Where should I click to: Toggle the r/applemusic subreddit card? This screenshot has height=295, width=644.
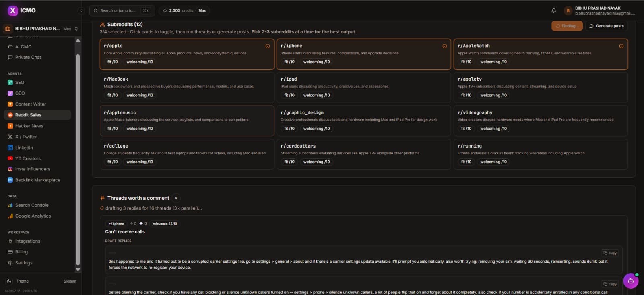187,121
